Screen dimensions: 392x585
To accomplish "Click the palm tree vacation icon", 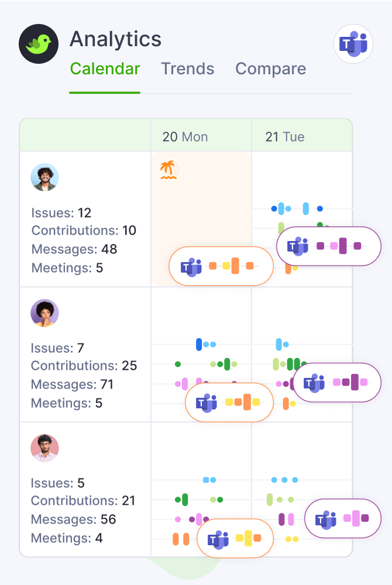I will pos(169,170).
